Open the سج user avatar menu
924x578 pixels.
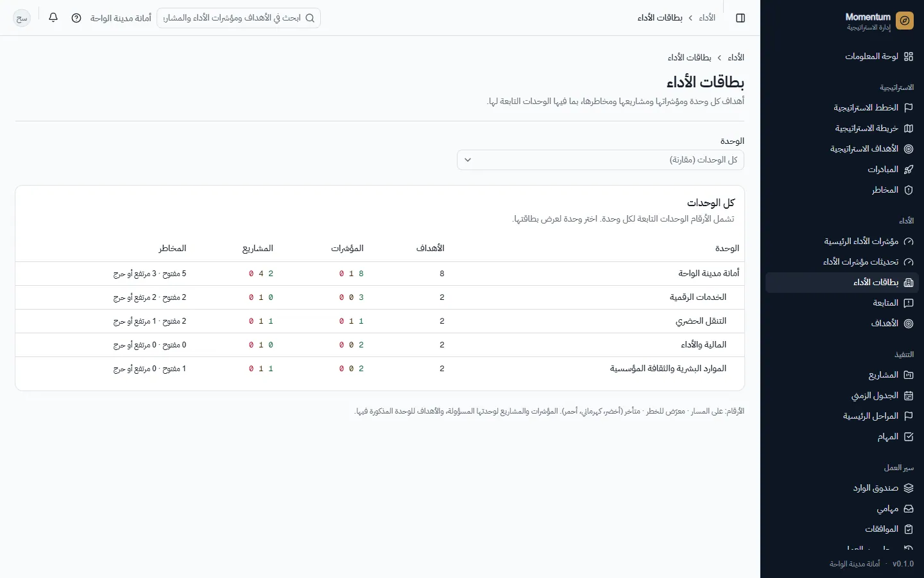[22, 18]
